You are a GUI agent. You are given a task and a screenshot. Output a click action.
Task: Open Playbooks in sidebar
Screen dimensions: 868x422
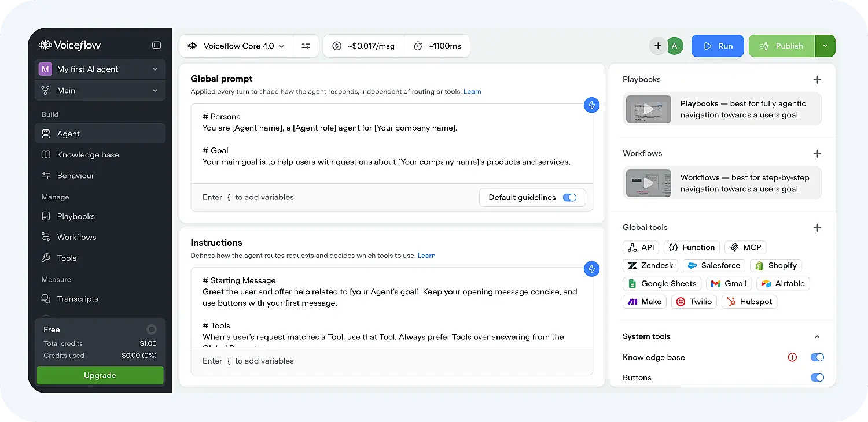point(100,216)
